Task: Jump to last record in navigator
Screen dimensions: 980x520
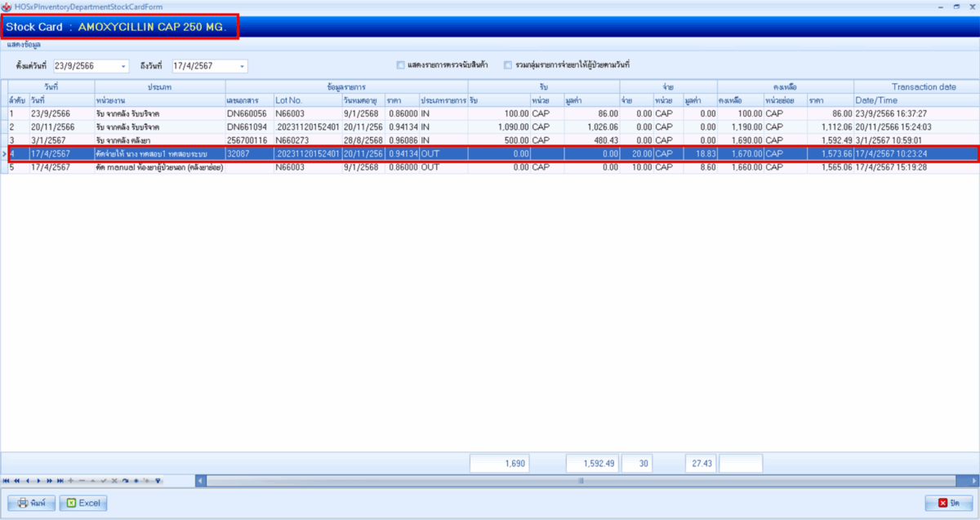Action: pyautogui.click(x=60, y=481)
